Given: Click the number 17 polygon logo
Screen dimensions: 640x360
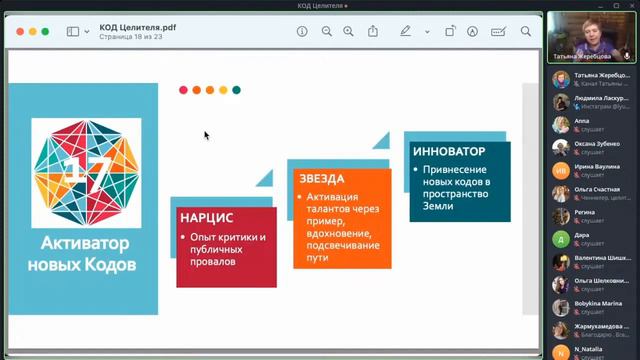Looking at the screenshot, I should pyautogui.click(x=87, y=173).
